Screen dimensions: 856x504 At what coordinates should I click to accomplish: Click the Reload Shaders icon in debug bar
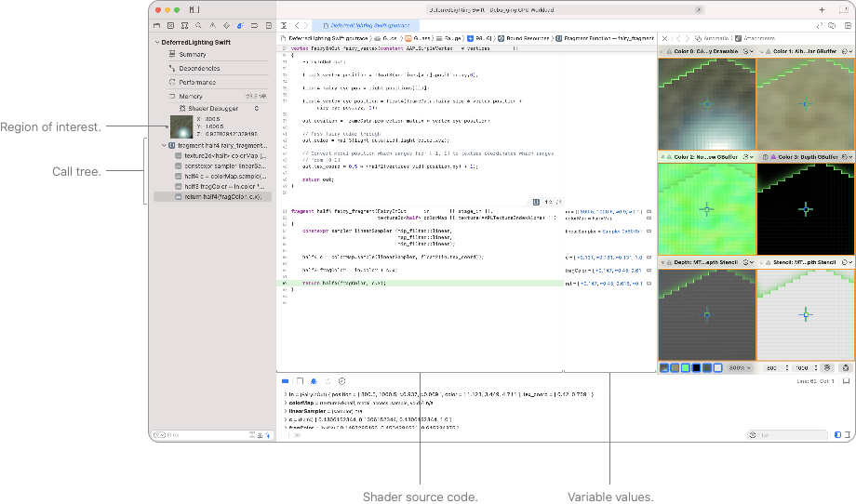(x=327, y=381)
